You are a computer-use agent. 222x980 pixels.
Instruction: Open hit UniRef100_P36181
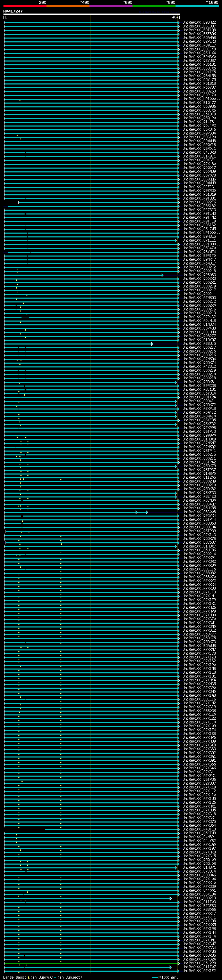tap(199, 65)
